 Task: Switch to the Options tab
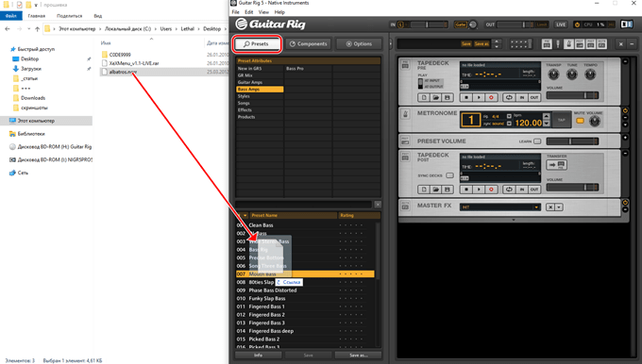coord(359,43)
